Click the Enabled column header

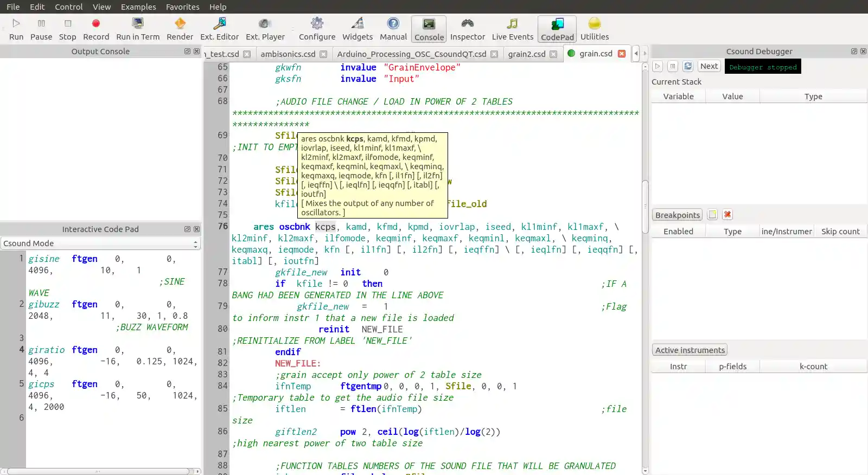coord(678,232)
